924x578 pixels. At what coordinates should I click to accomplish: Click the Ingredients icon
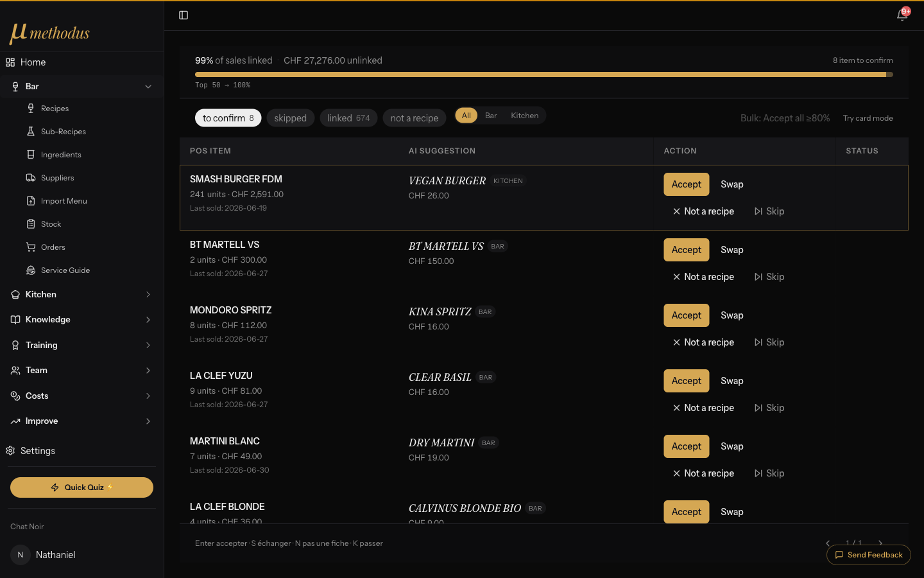pyautogui.click(x=31, y=155)
